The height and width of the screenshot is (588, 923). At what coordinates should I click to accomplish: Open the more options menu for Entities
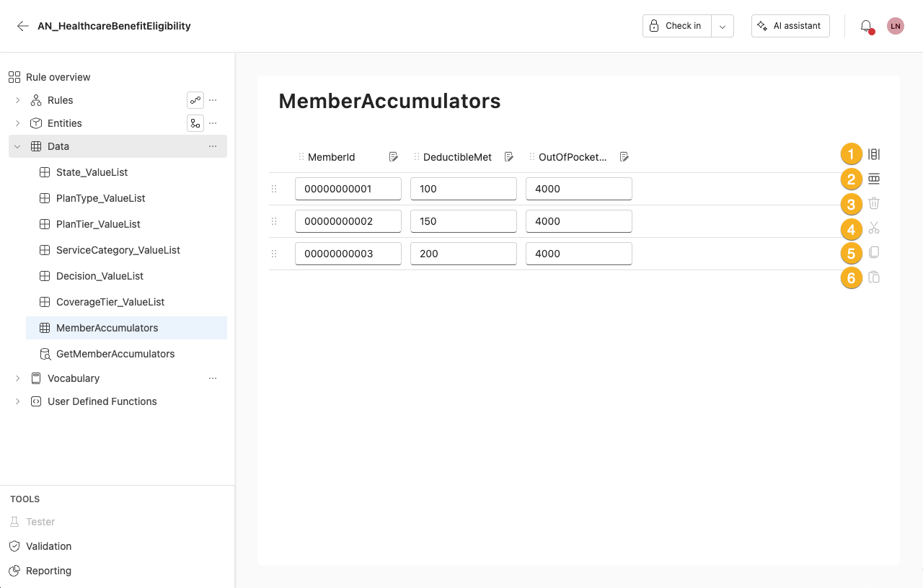tap(213, 123)
